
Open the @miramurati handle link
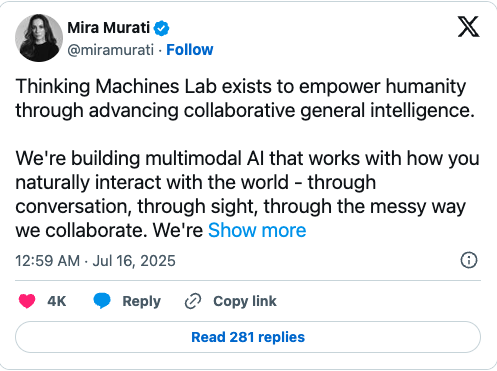point(111,50)
